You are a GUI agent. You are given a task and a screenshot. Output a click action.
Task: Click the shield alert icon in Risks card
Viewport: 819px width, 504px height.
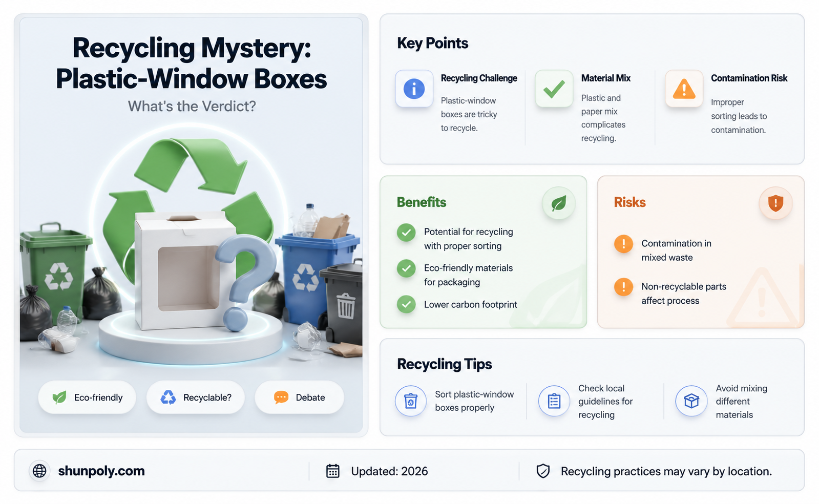click(775, 203)
